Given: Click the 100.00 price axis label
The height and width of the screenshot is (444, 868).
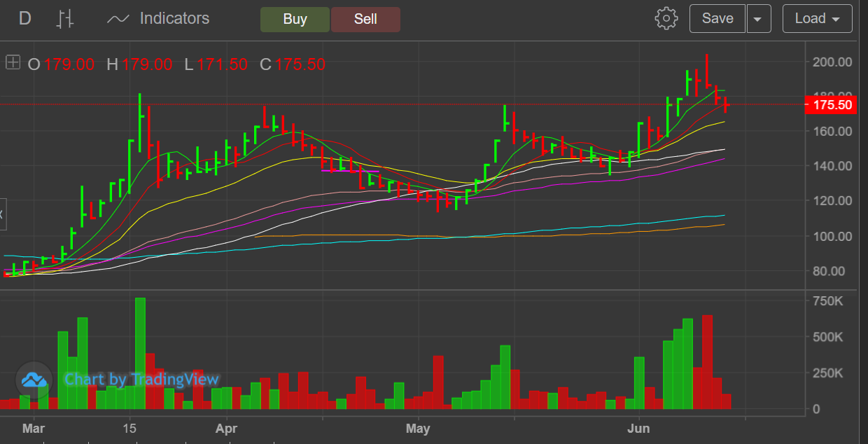Looking at the screenshot, I should [x=832, y=236].
